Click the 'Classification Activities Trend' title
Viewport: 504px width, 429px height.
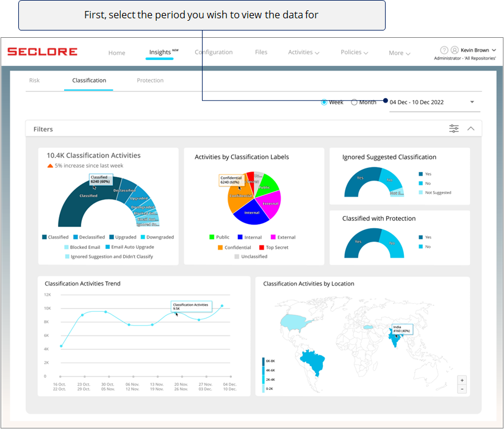[x=82, y=283]
